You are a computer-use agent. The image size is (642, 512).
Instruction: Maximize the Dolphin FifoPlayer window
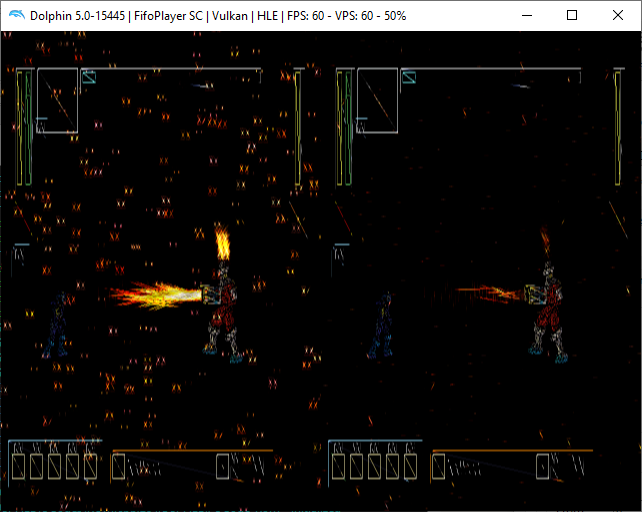tap(572, 16)
